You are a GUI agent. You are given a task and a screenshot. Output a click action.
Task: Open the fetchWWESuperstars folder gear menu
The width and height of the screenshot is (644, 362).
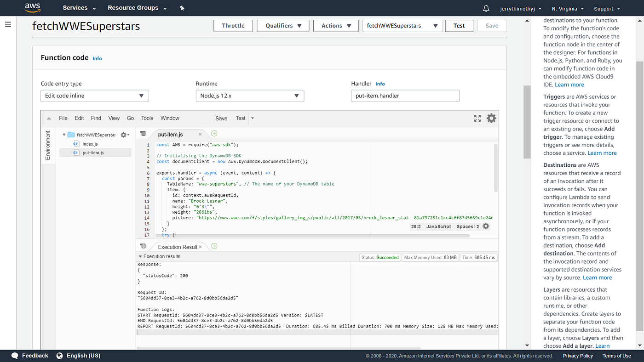[122, 134]
